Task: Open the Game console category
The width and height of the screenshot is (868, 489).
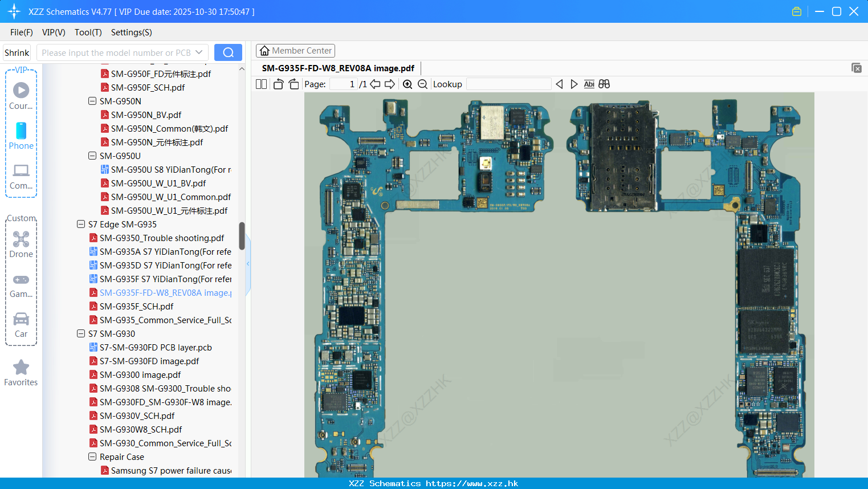Action: coord(21,279)
